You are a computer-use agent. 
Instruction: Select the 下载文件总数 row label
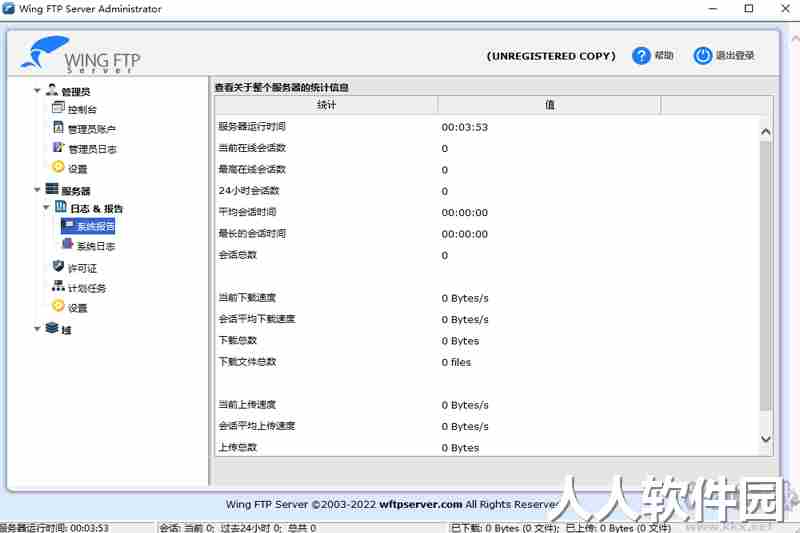[247, 362]
